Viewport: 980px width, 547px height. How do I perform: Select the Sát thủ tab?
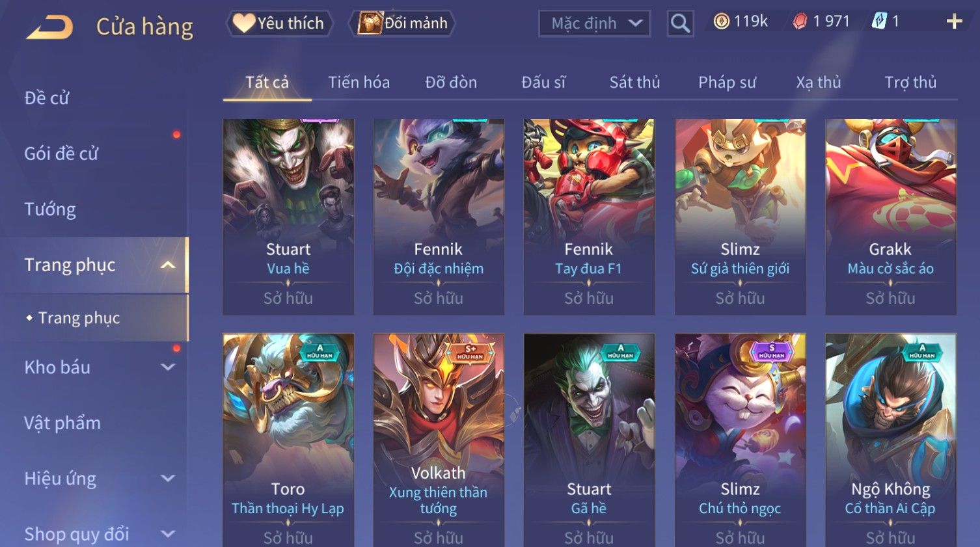(634, 83)
